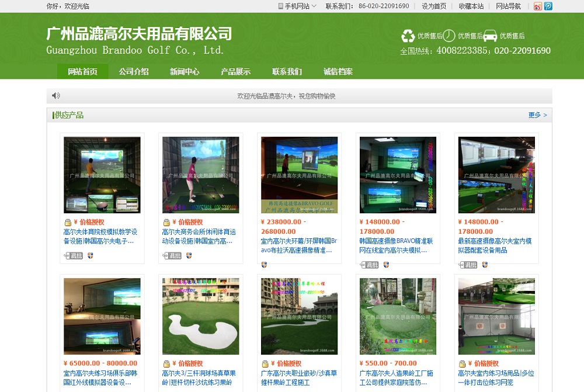Click 混批 tag under 最新高速摄像 product
The image size is (584, 392).
(468, 265)
